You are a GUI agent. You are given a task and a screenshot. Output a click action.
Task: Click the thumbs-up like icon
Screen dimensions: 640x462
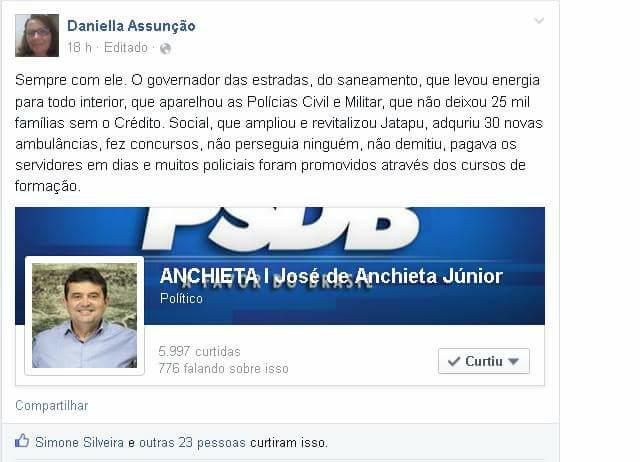click(x=22, y=441)
